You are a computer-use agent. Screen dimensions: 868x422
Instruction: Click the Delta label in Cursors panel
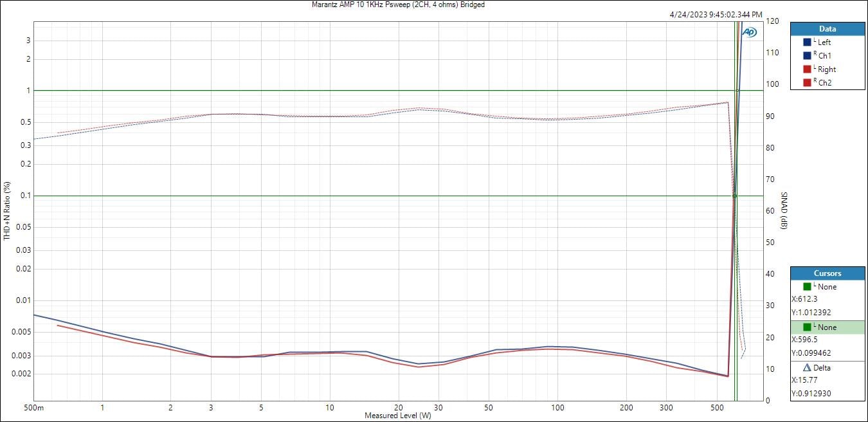click(x=822, y=368)
